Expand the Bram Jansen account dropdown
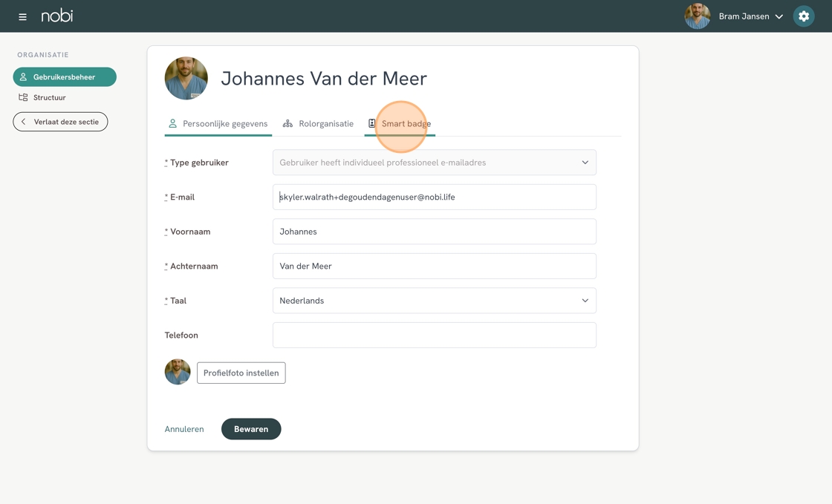The width and height of the screenshot is (832, 504). pyautogui.click(x=779, y=16)
